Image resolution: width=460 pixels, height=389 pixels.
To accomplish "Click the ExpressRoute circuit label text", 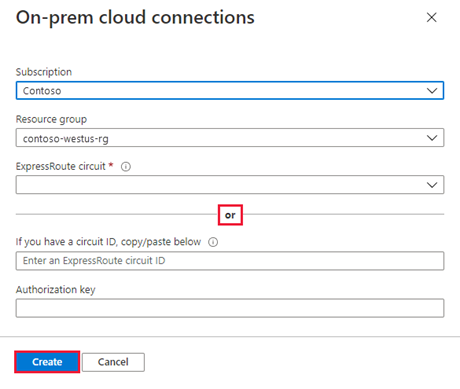I will (61, 166).
